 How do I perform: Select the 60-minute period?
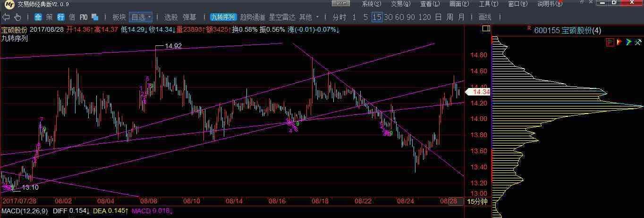tap(399, 17)
